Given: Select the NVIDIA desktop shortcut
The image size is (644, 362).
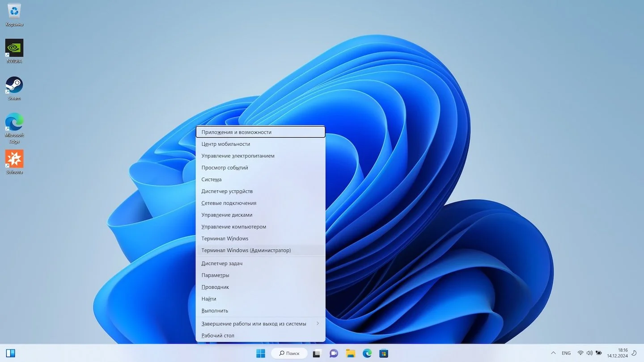Looking at the screenshot, I should click(14, 51).
